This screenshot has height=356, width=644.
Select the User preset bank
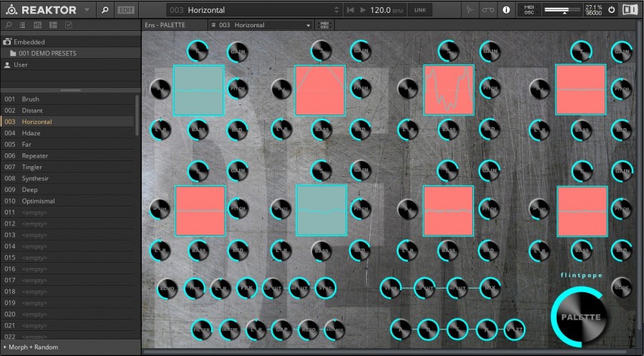click(20, 65)
